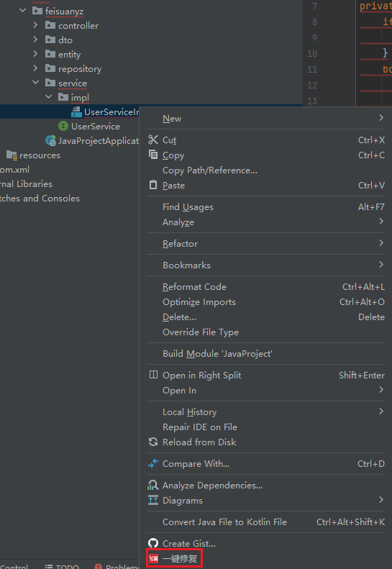Screen dimensions: 392x569
Task: Click the Analyze Dependencies icon
Action: pyautogui.click(x=153, y=485)
